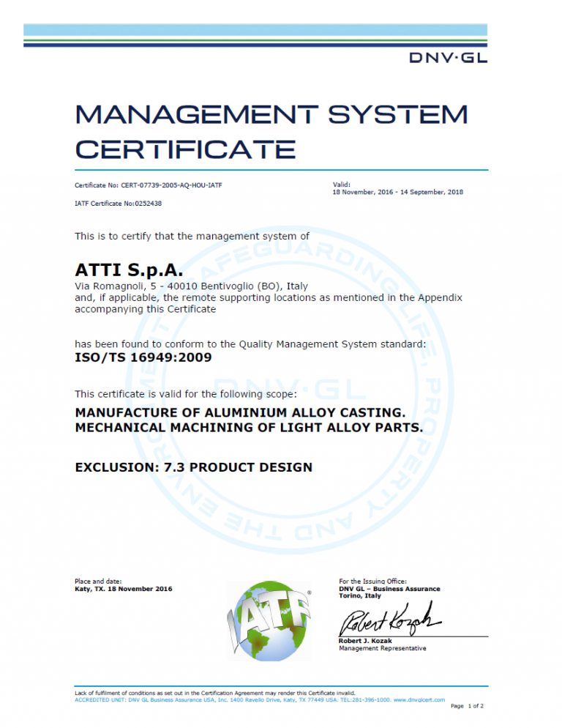
Task: Click EXCLUSION: 7.3 PRODUCT DESIGN
Action: pyautogui.click(x=194, y=467)
